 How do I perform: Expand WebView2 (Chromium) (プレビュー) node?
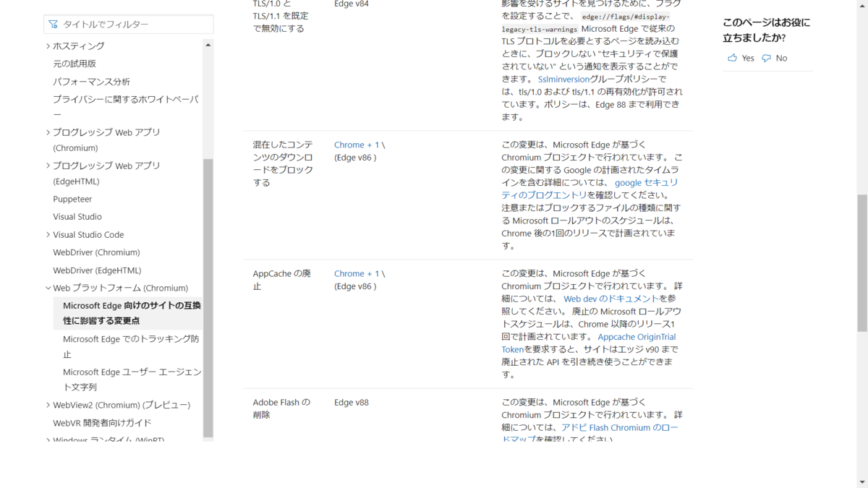pyautogui.click(x=48, y=405)
